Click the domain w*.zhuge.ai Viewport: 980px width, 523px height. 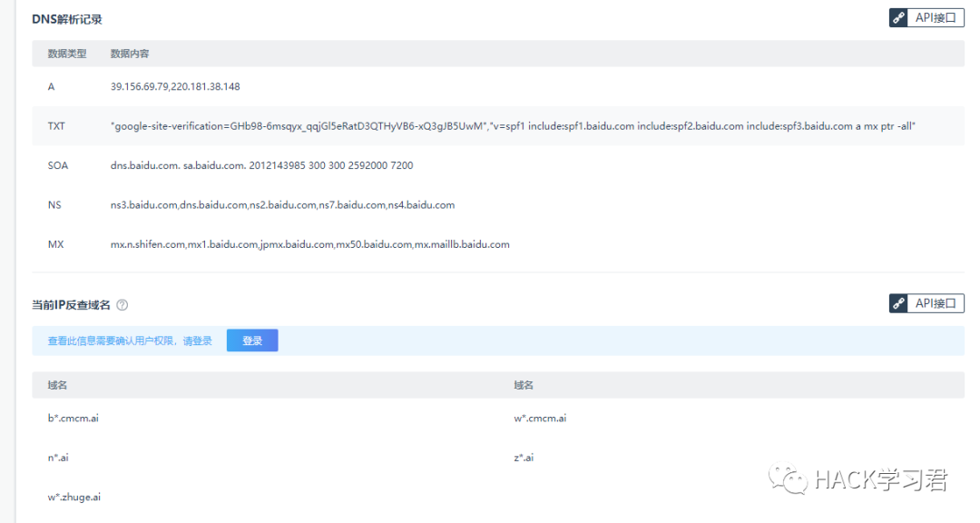tap(73, 497)
